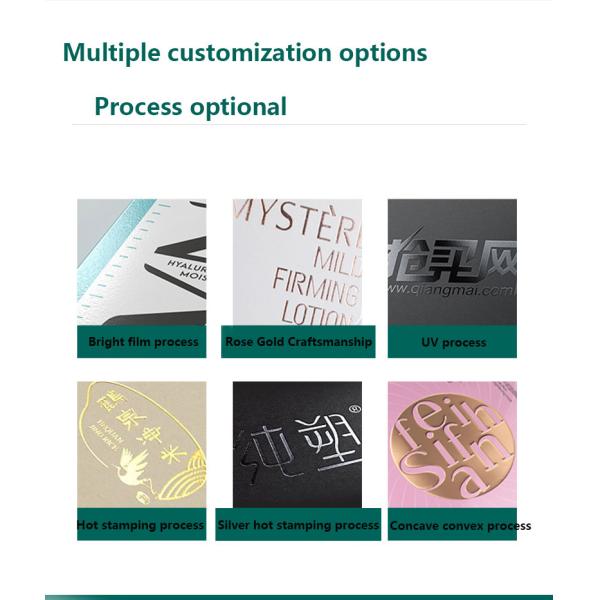Click the horizontal divider under Process optional
The image size is (600, 600).
[x=300, y=124]
